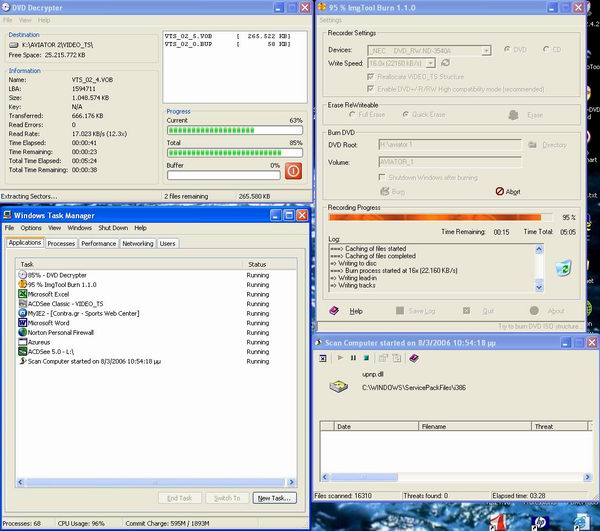Click right scroll arrow in scan results list

click(587, 477)
